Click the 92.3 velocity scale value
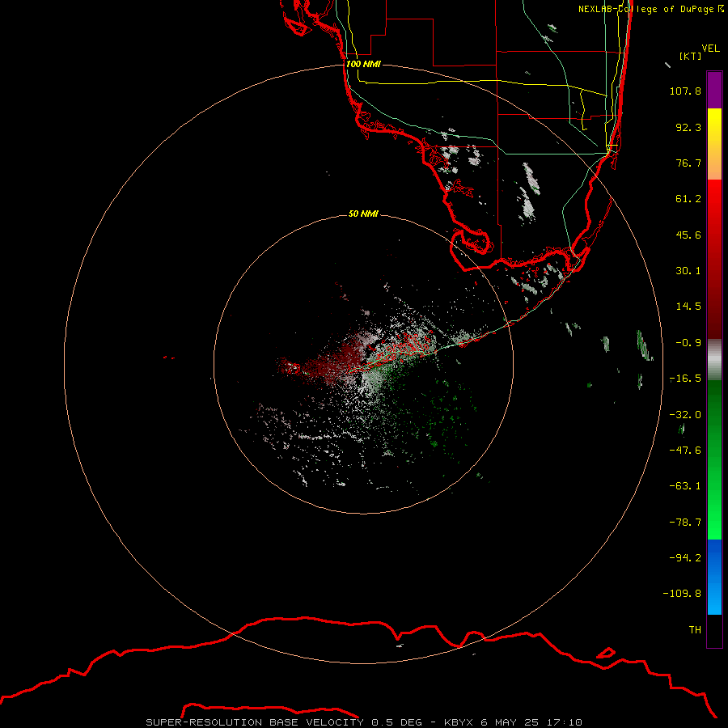The width and height of the screenshot is (728, 728). pos(688,127)
